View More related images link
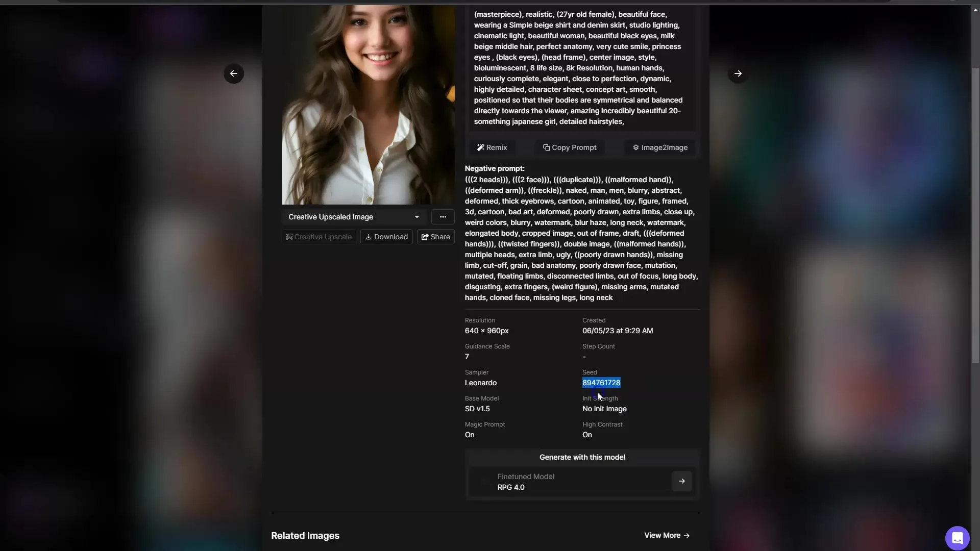980x551 pixels. (667, 535)
